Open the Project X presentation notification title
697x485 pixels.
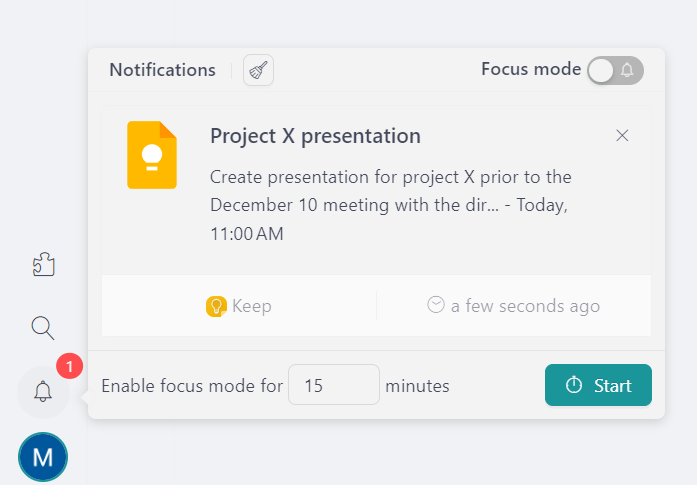(315, 136)
